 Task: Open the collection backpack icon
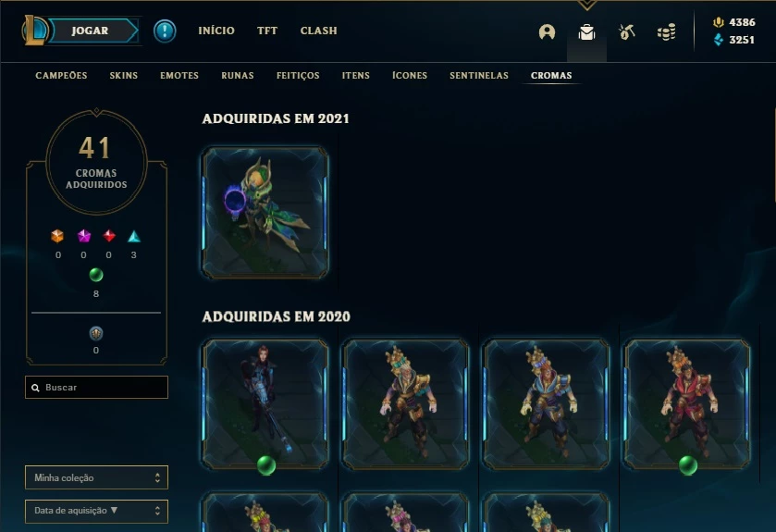587,32
